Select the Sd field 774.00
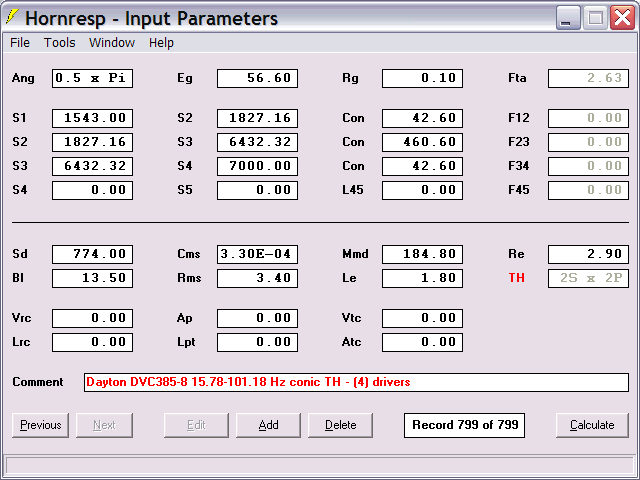Image resolution: width=640 pixels, height=480 pixels. click(92, 254)
